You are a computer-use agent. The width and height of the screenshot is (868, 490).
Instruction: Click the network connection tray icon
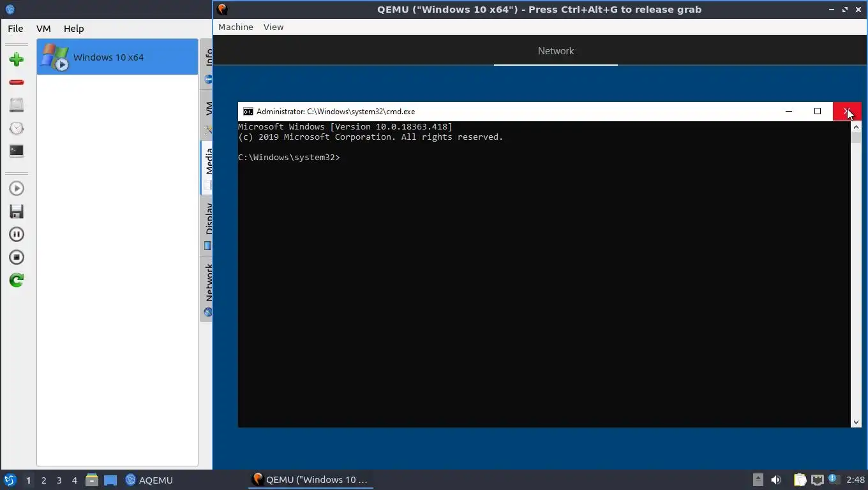pos(817,480)
